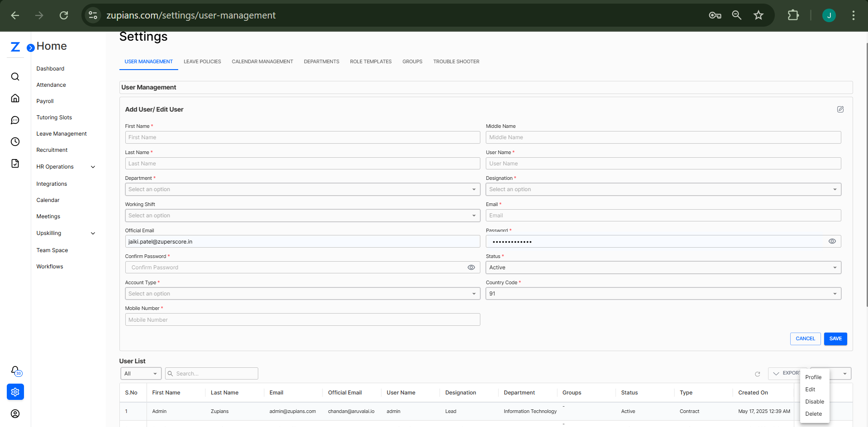Open notifications via the bell icon

(x=15, y=370)
